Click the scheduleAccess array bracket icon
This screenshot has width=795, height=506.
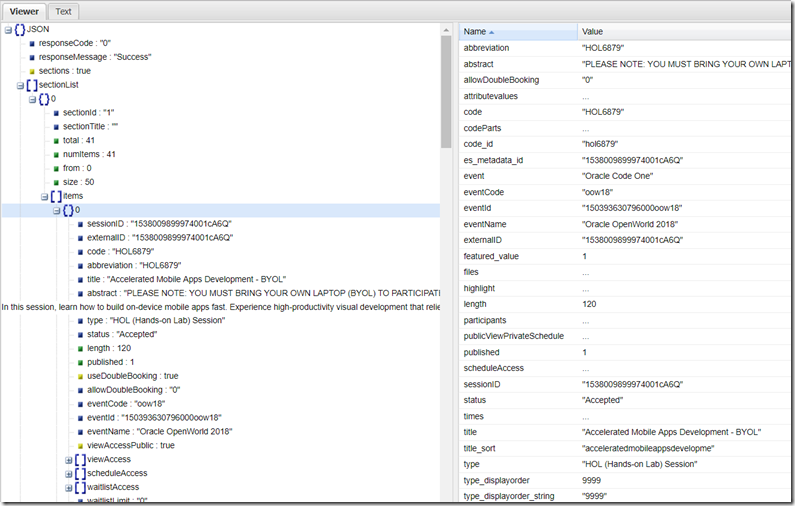pyautogui.click(x=80, y=474)
